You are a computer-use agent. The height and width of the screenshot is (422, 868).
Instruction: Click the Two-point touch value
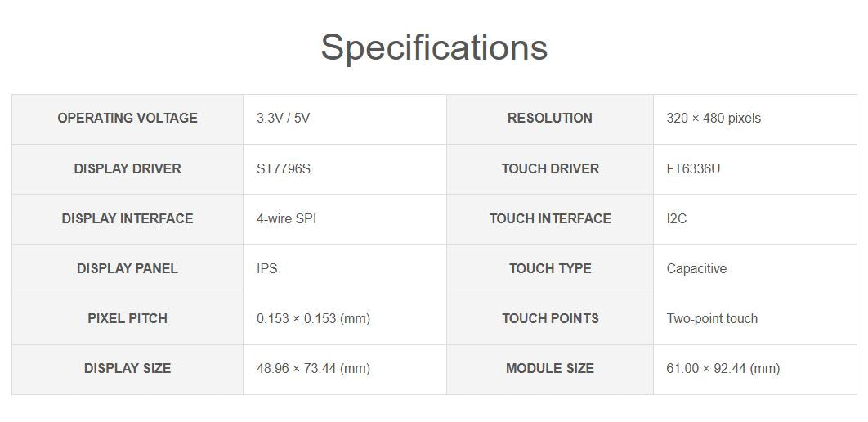click(x=712, y=319)
